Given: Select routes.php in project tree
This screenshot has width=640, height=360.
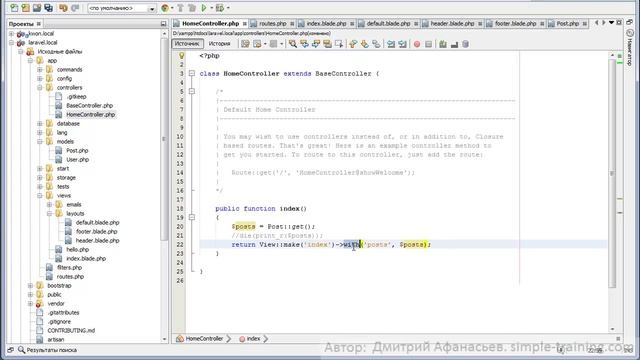Looking at the screenshot, I should click(70, 276).
